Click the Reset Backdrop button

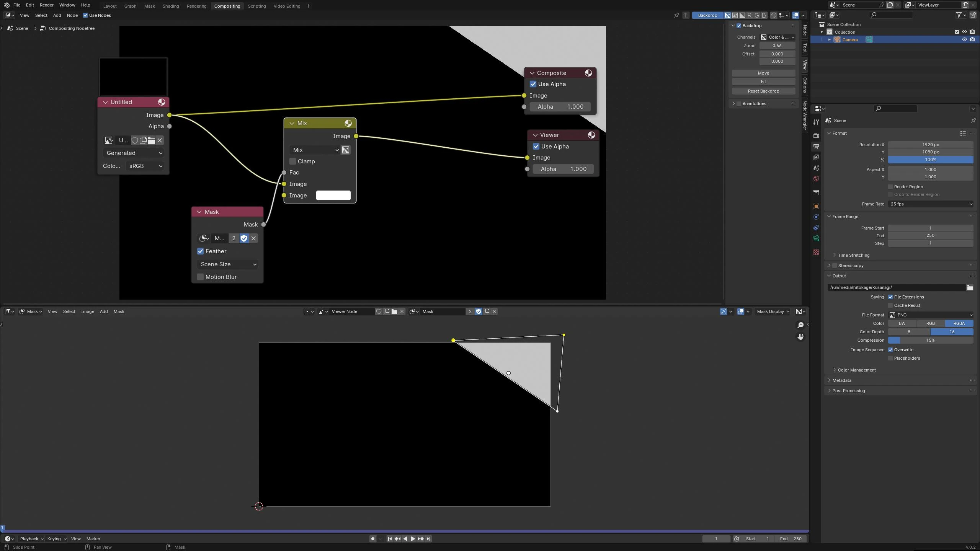click(x=763, y=91)
